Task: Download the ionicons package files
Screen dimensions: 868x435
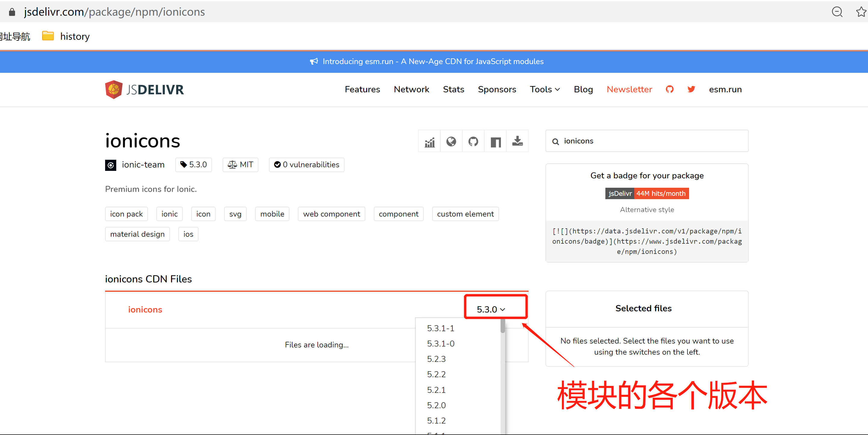Action: (x=517, y=141)
